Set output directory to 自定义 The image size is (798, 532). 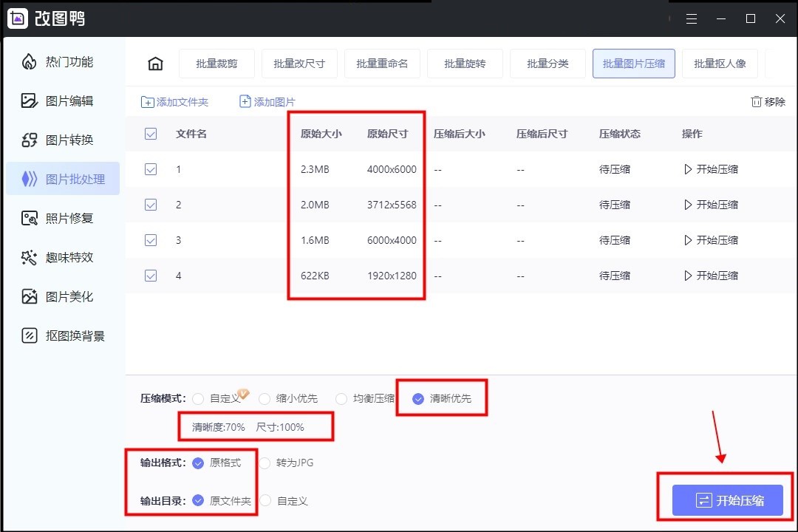(x=265, y=501)
